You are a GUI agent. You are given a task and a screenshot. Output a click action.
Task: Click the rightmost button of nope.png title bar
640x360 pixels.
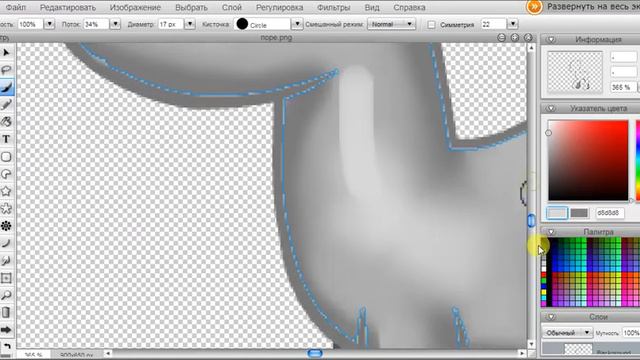[528, 38]
